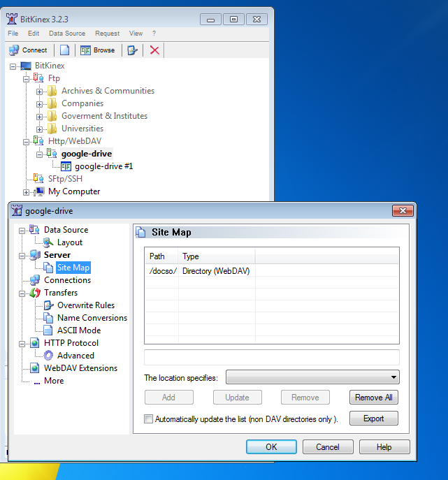Open the ? help menu
This screenshot has width=448, height=480.
(154, 34)
